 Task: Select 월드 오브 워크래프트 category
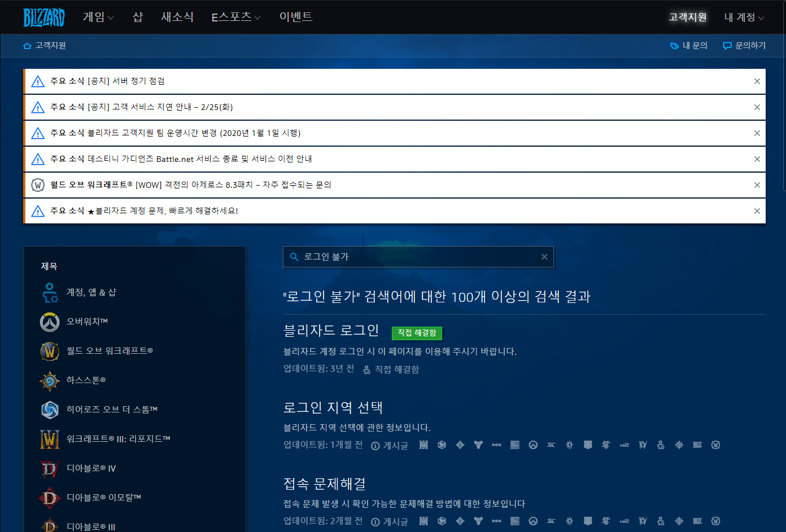pos(97,351)
